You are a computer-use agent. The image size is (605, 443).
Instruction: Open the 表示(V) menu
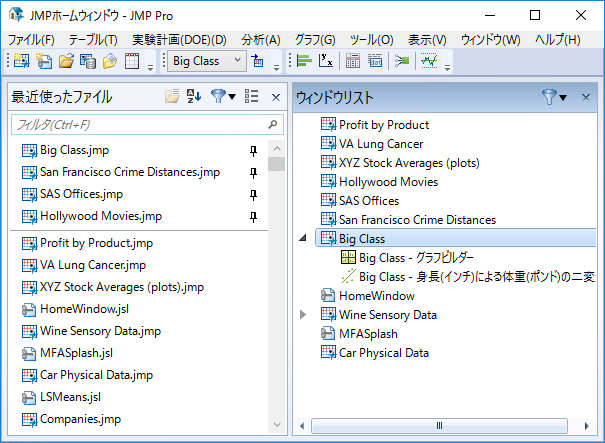point(427,40)
